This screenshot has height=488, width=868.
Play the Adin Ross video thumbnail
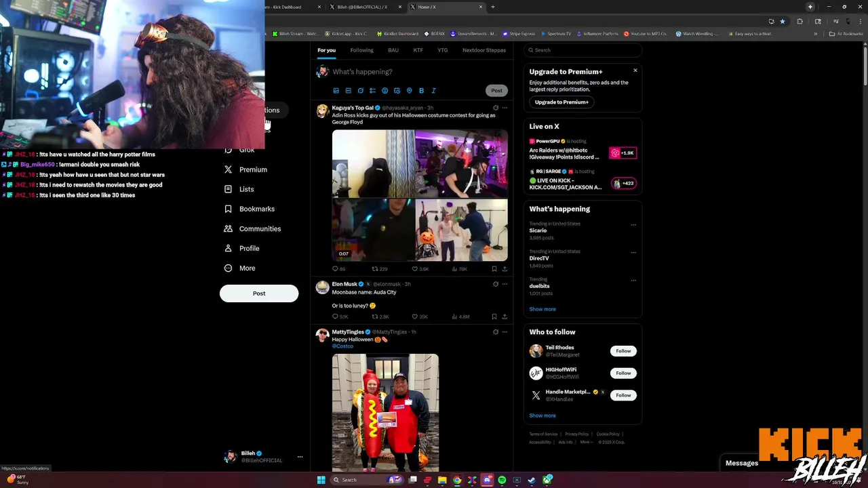point(420,195)
